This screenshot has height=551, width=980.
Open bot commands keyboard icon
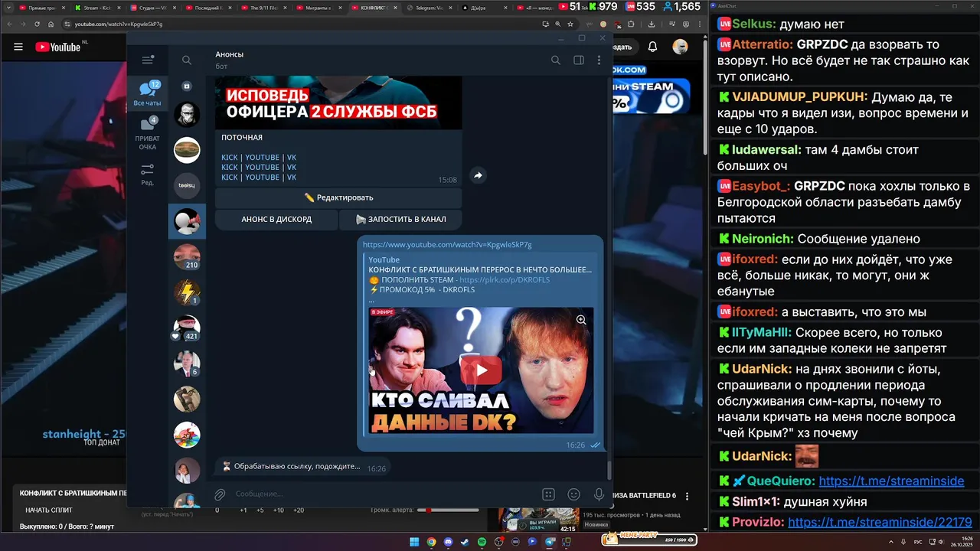point(548,494)
